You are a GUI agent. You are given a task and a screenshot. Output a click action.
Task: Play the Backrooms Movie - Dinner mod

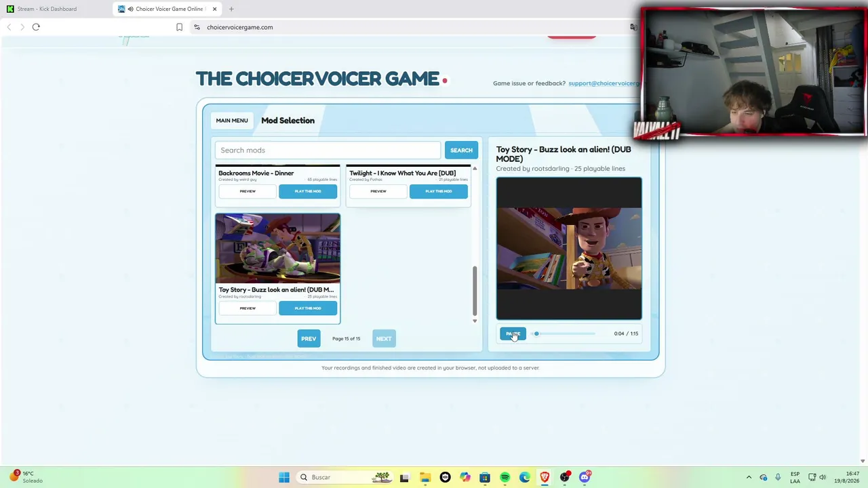point(308,191)
